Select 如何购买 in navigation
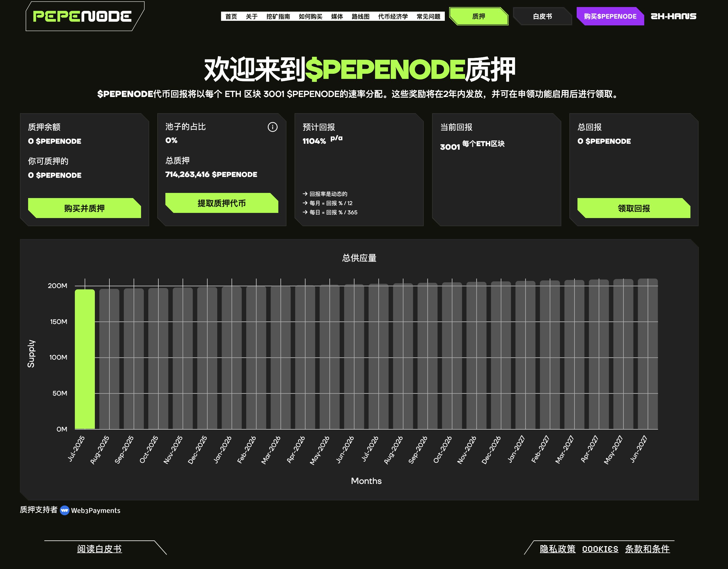728x569 pixels. [x=310, y=17]
